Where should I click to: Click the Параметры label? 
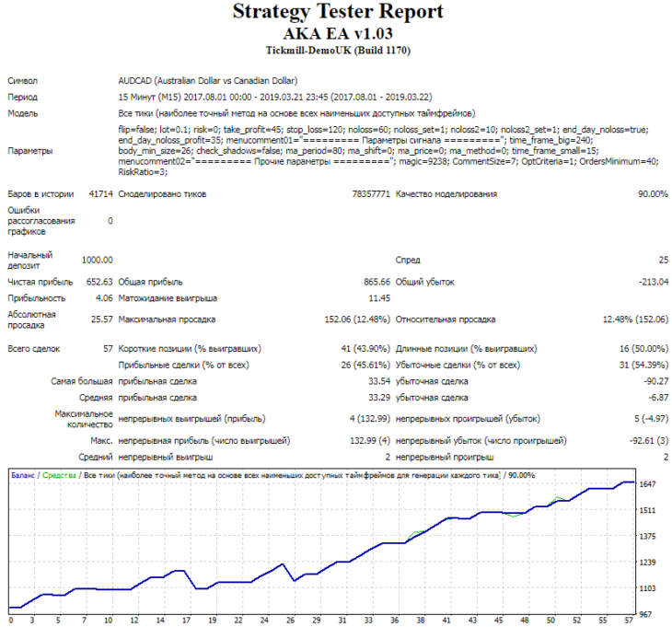30,151
